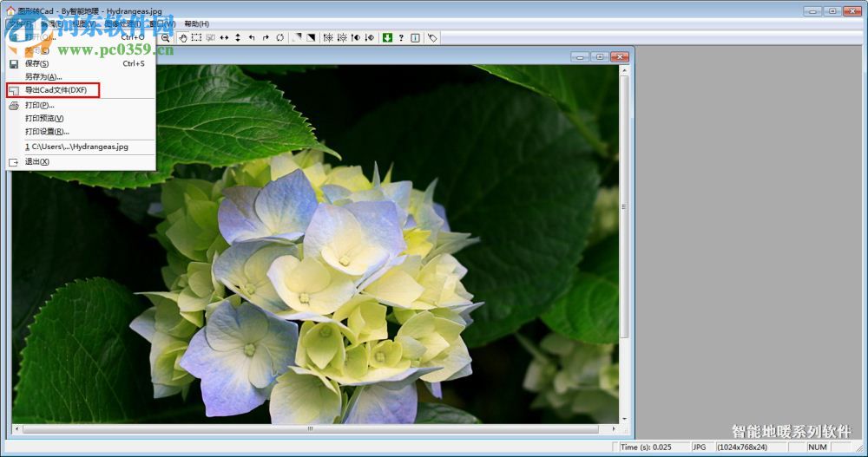Choose Save As (另存为) menu entry
The width and height of the screenshot is (868, 457).
[x=43, y=76]
